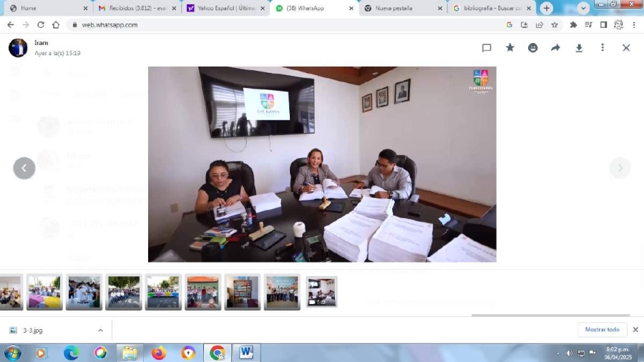Click the Mostrar todo downloads button
Viewport: 644px width, 362px height.
(x=602, y=330)
